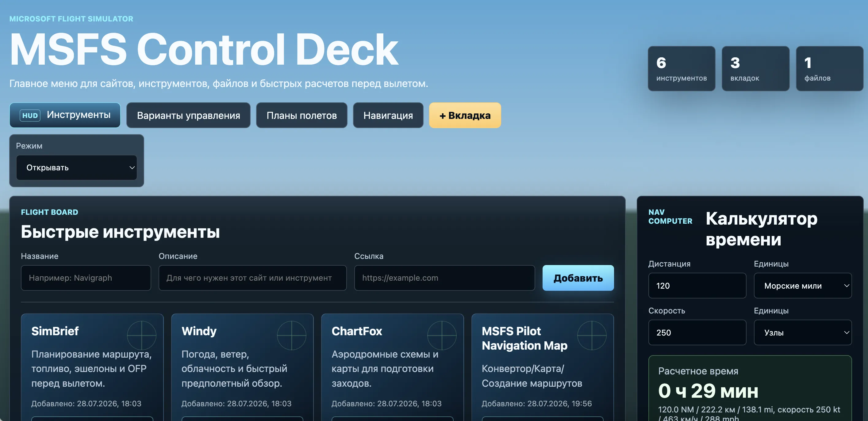This screenshot has width=868, height=421.
Task: Switch to Варианты управления tab
Action: pyautogui.click(x=188, y=115)
